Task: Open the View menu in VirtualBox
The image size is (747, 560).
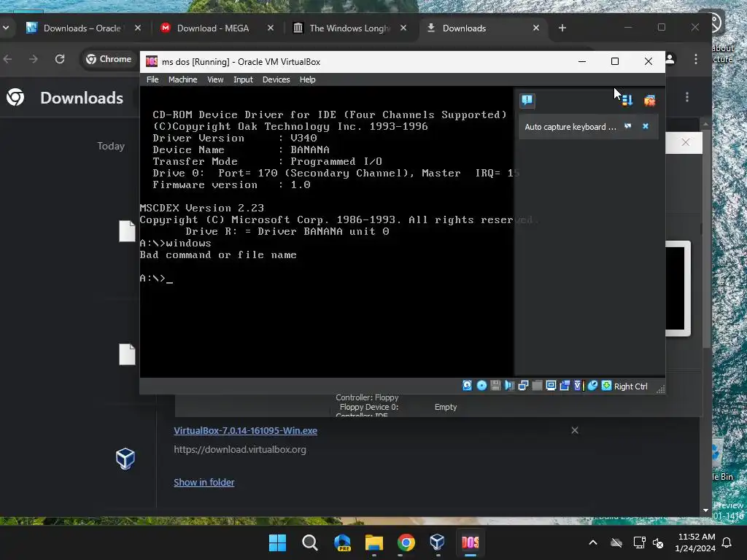Action: 215,79
